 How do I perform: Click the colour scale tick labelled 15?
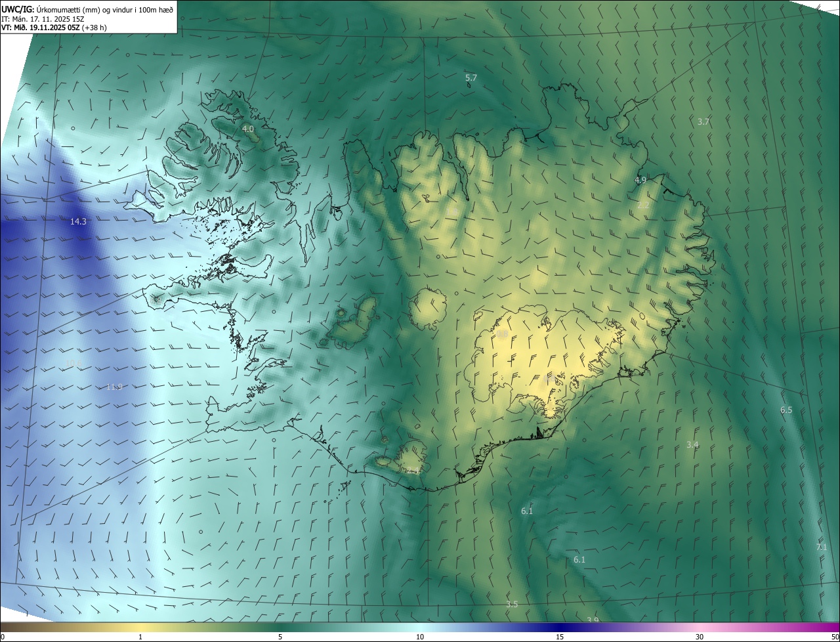(560, 637)
